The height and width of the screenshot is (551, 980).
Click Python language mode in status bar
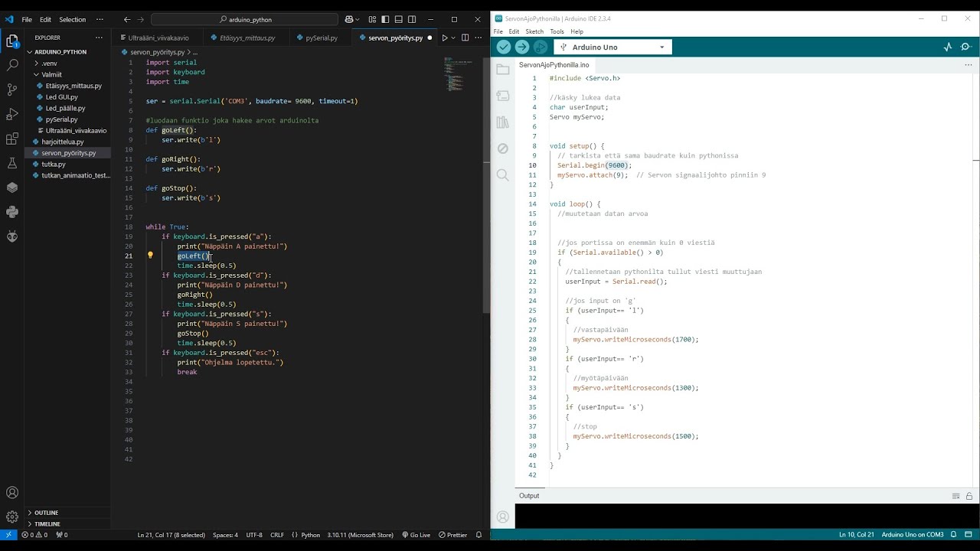(310, 535)
